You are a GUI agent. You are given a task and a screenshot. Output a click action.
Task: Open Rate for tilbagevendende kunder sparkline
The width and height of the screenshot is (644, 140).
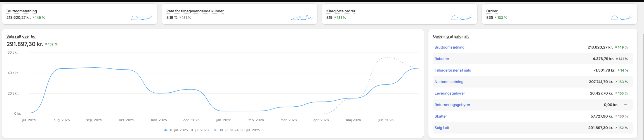[302, 17]
